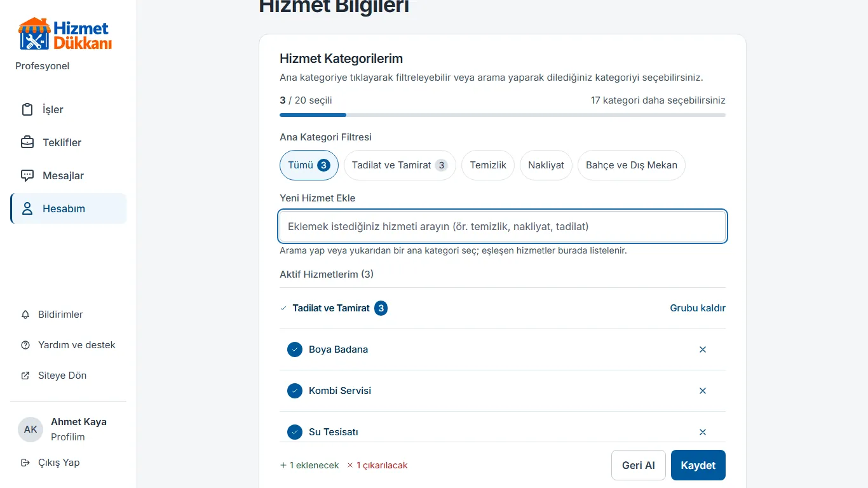
Task: Click the Boya Badana service name
Action: (x=338, y=349)
